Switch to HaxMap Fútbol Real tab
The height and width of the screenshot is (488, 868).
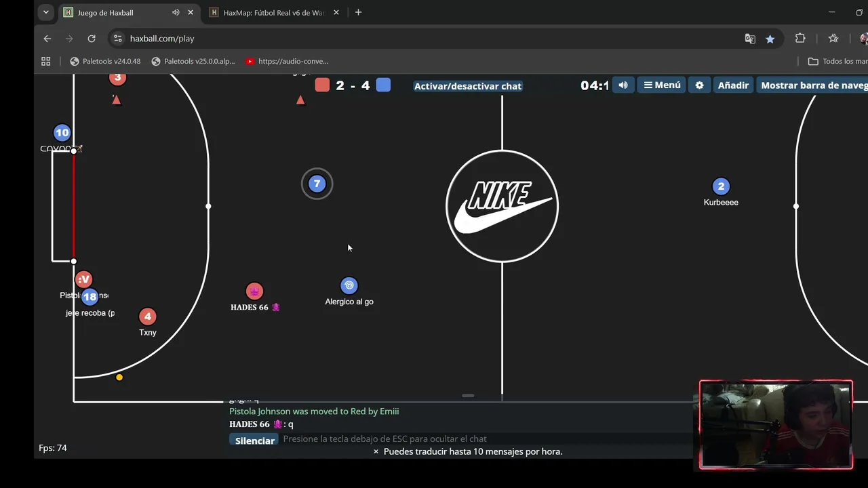[274, 12]
